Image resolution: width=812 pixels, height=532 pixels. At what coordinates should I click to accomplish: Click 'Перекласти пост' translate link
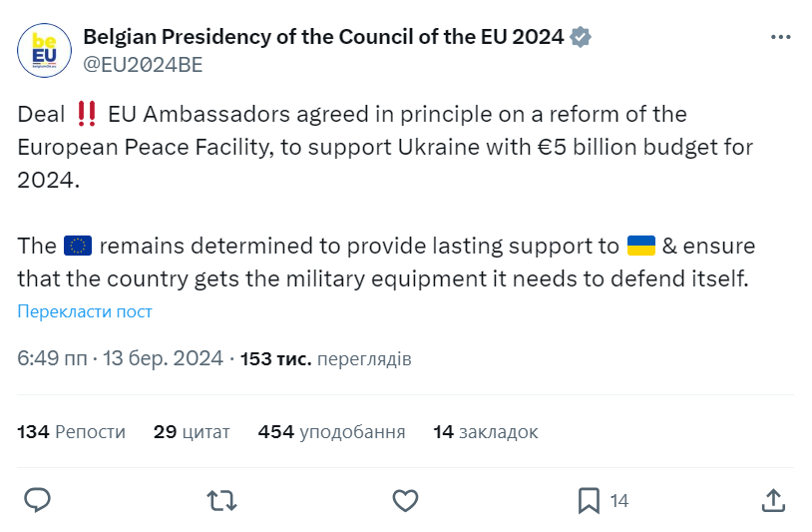pos(85,311)
